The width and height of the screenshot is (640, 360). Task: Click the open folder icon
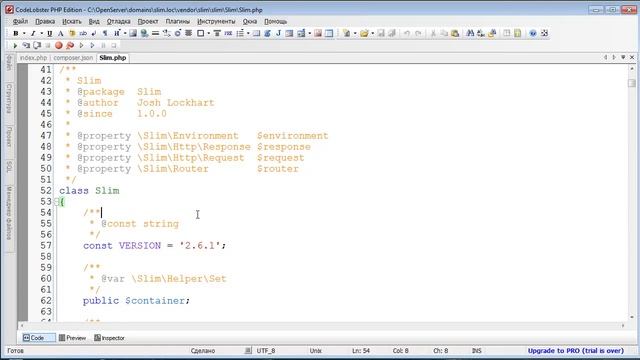[x=364, y=33]
